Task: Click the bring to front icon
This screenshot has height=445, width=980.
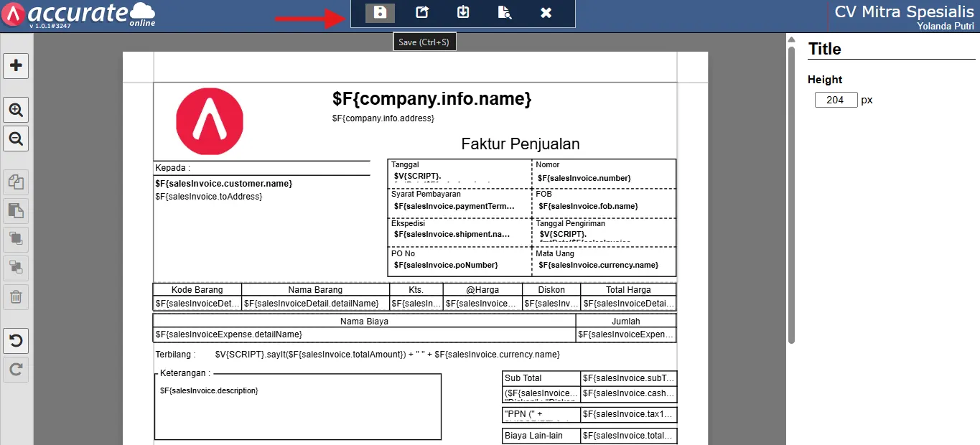Action: [x=16, y=239]
